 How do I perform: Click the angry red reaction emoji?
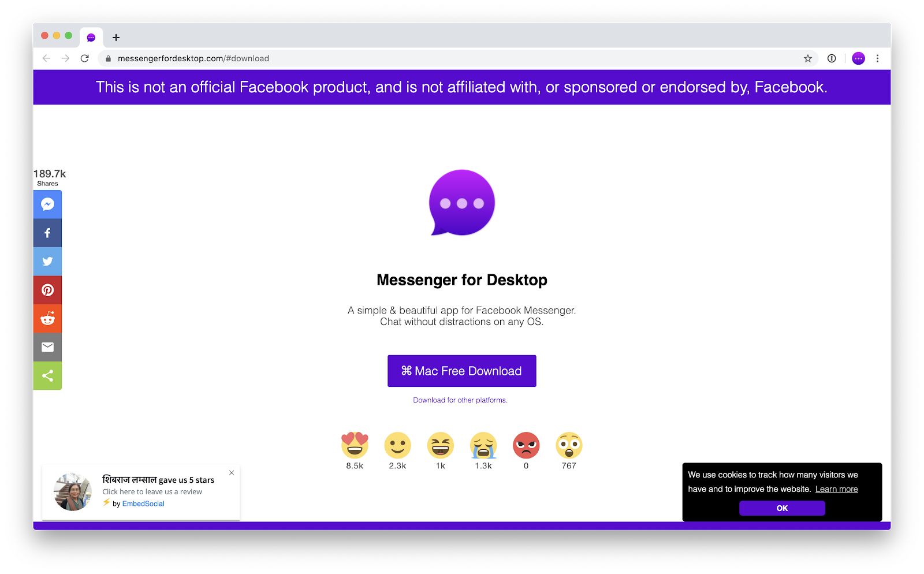[x=526, y=445]
